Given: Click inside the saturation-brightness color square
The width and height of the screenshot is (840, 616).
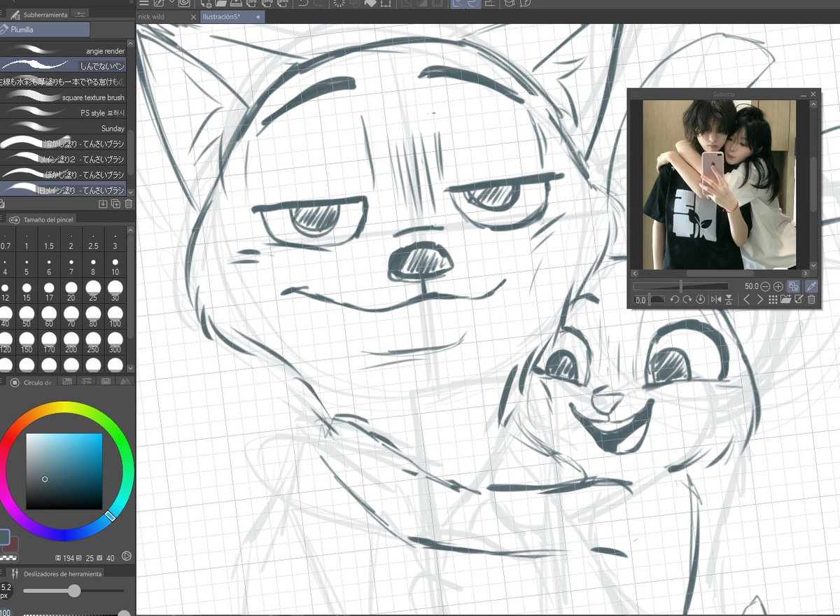Looking at the screenshot, I should click(64, 471).
